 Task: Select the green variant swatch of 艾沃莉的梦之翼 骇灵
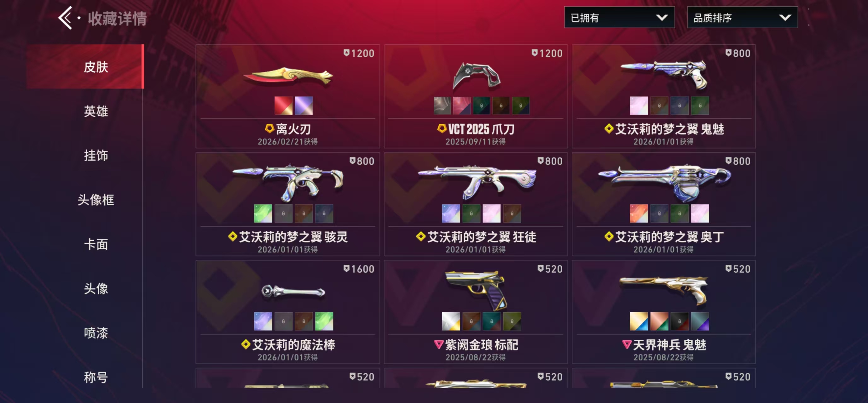tap(263, 213)
